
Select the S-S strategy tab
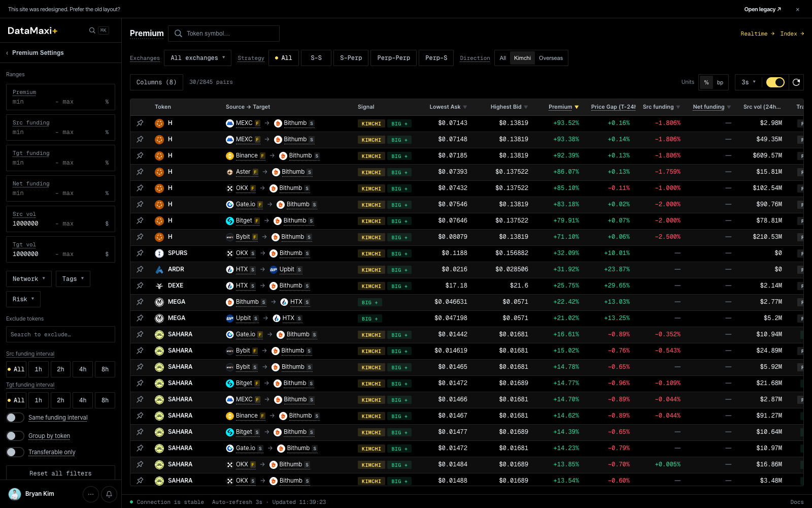pos(316,58)
